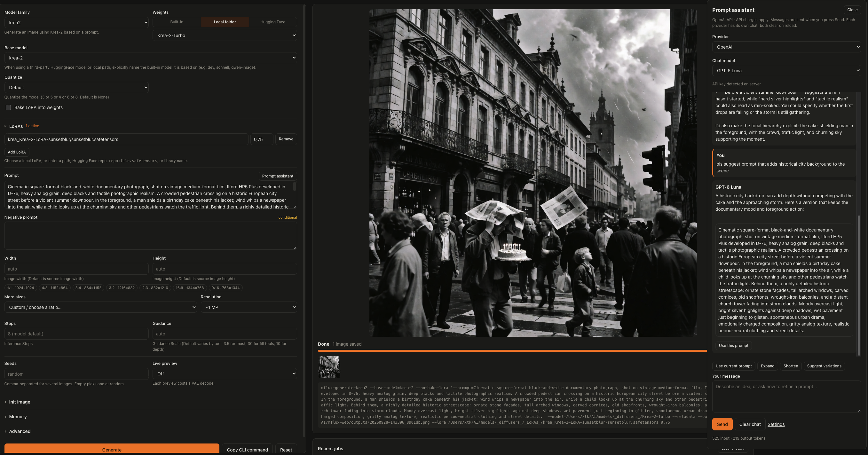This screenshot has height=455, width=868.
Task: Click the Expand suggestion chip
Action: (767, 366)
